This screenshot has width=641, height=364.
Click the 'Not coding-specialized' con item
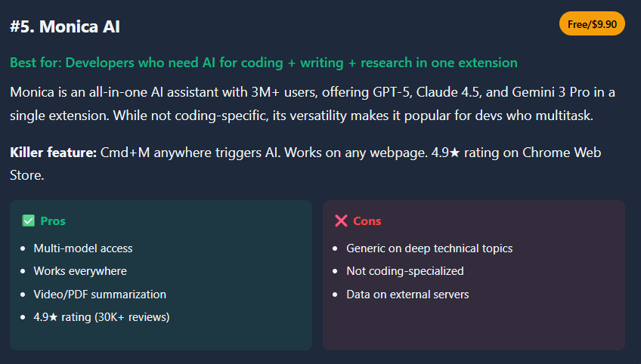click(405, 271)
